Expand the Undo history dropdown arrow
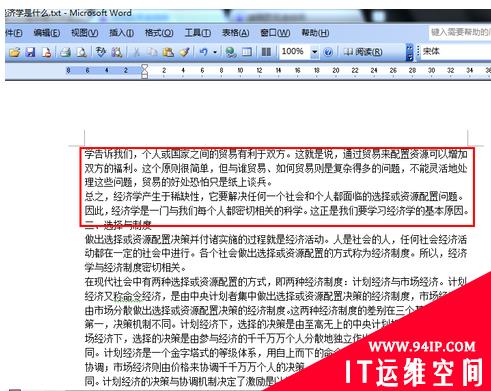 tap(215, 52)
